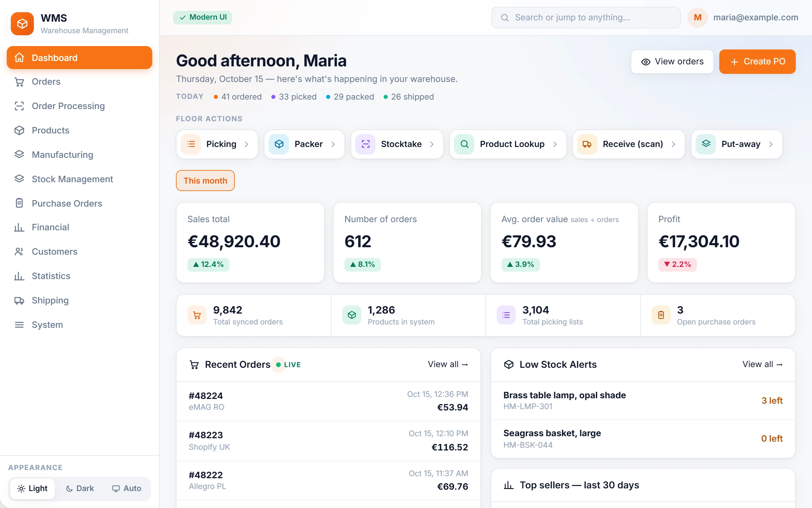Click the System hamburger lines icon
This screenshot has width=812, height=508.
(19, 325)
